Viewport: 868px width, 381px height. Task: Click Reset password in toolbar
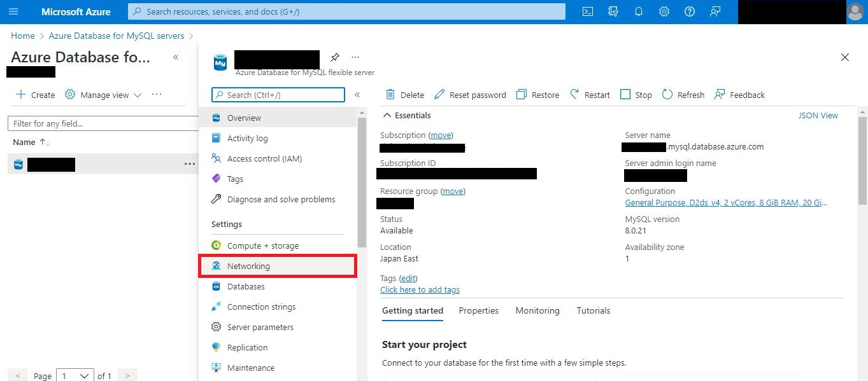click(x=470, y=95)
